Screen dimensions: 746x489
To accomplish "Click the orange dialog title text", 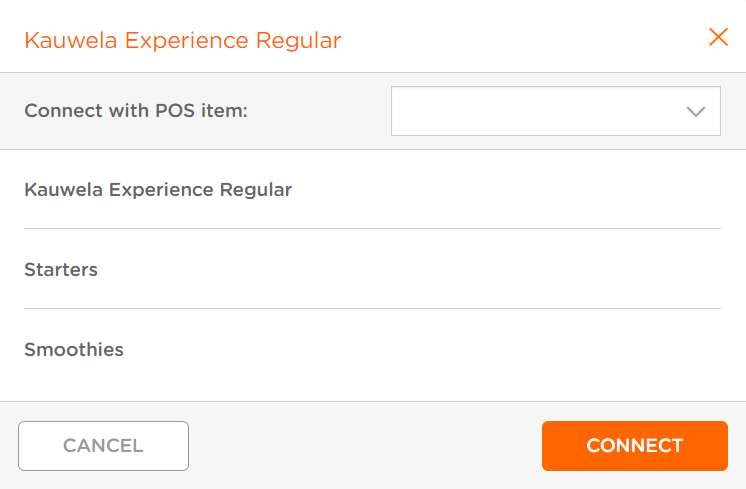I will coord(183,40).
